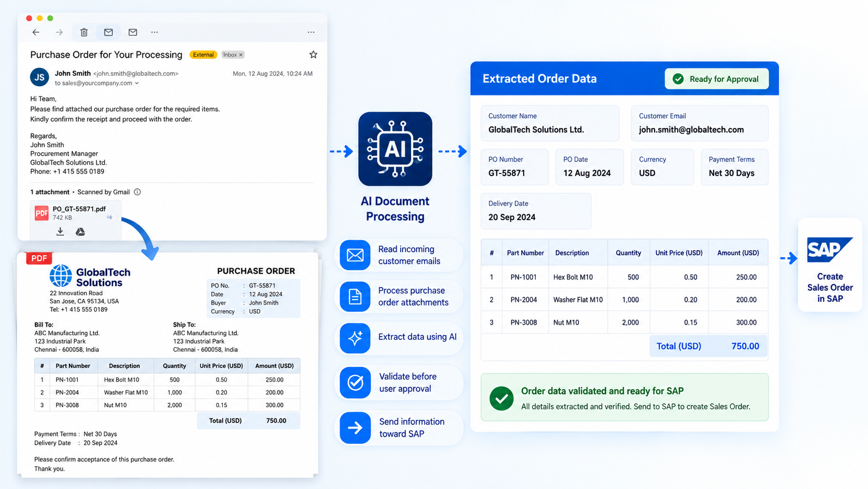
Task: Delete the email with the trash icon
Action: [84, 32]
